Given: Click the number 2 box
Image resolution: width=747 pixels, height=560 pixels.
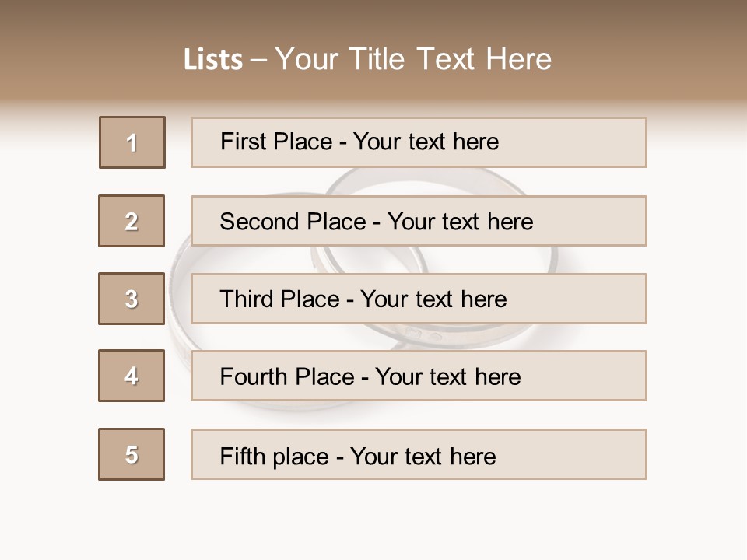Looking at the screenshot, I should (x=132, y=221).
